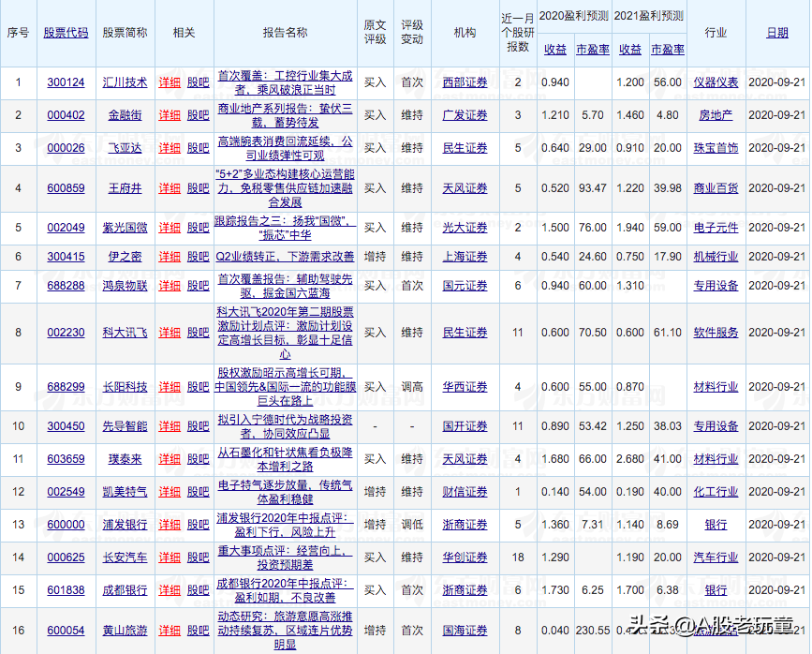Open institution 财信证券

pyautogui.click(x=465, y=492)
